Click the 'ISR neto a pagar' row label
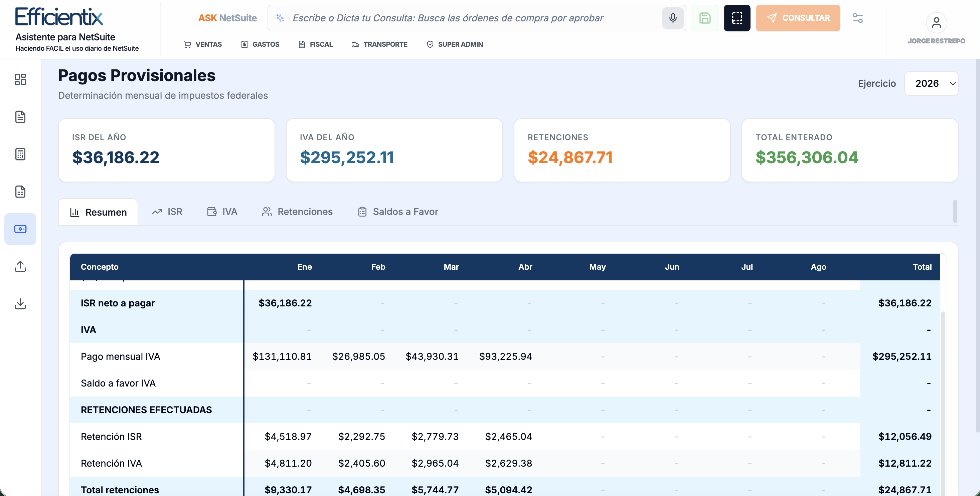Screen dimensions: 980x496 point(118,303)
